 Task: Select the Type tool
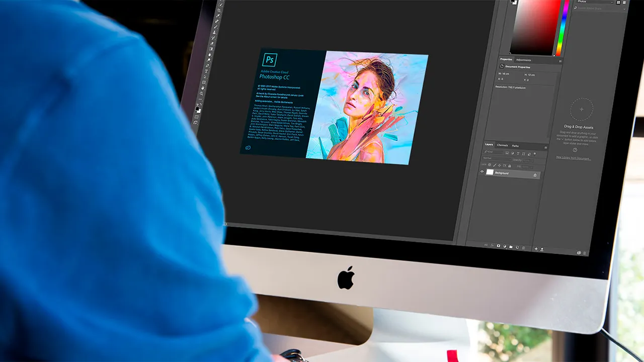pos(206,71)
